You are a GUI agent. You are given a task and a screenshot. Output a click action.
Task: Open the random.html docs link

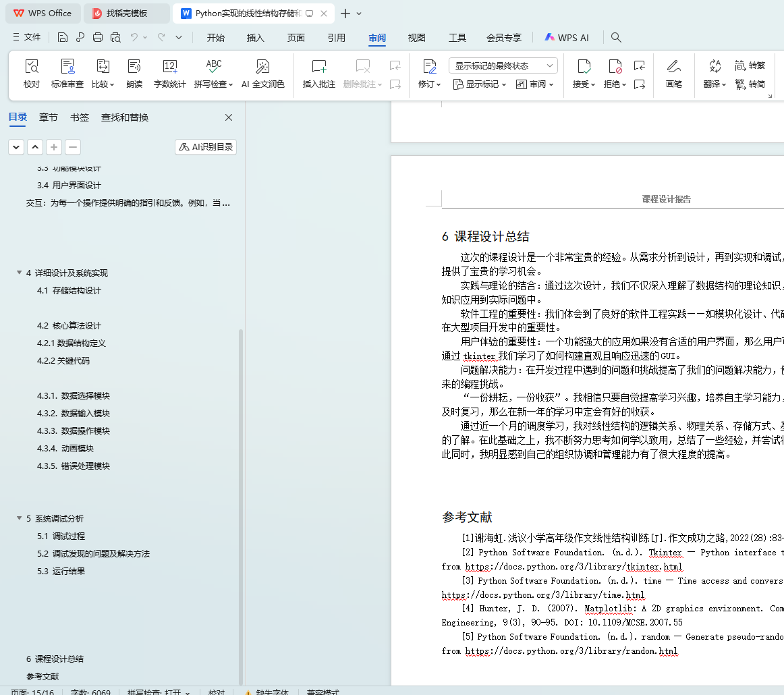[571, 651]
